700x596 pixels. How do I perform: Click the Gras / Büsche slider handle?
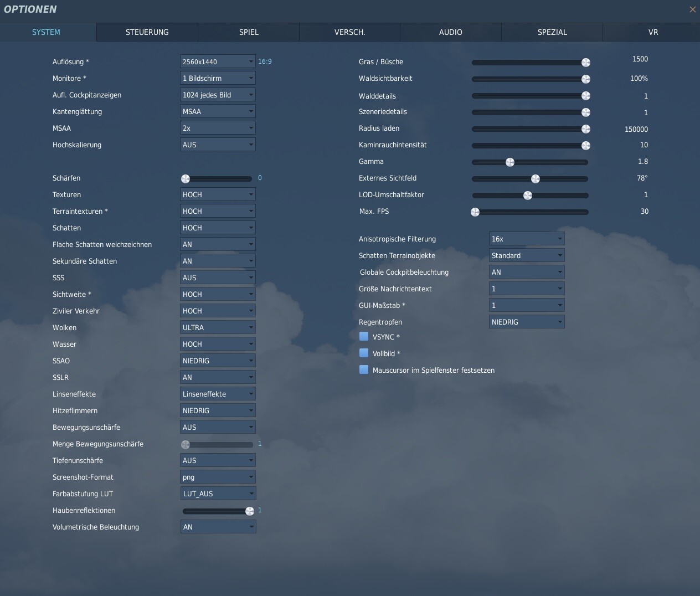click(x=585, y=63)
